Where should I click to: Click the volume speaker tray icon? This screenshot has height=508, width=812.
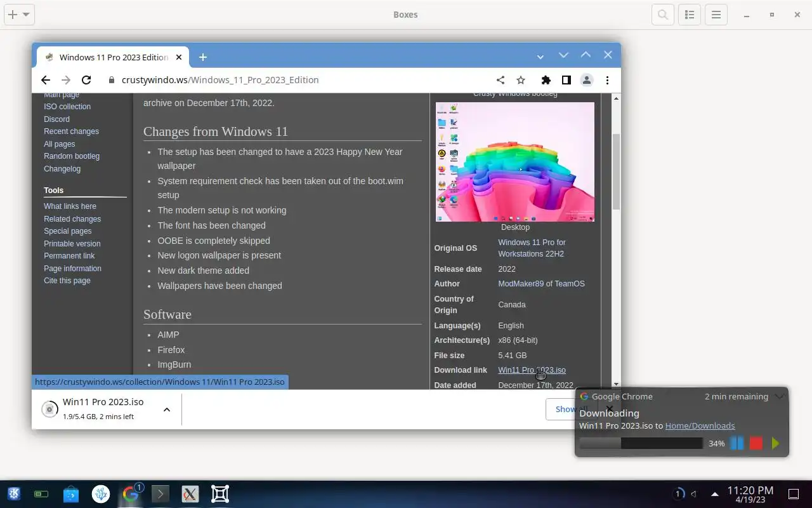pos(693,493)
